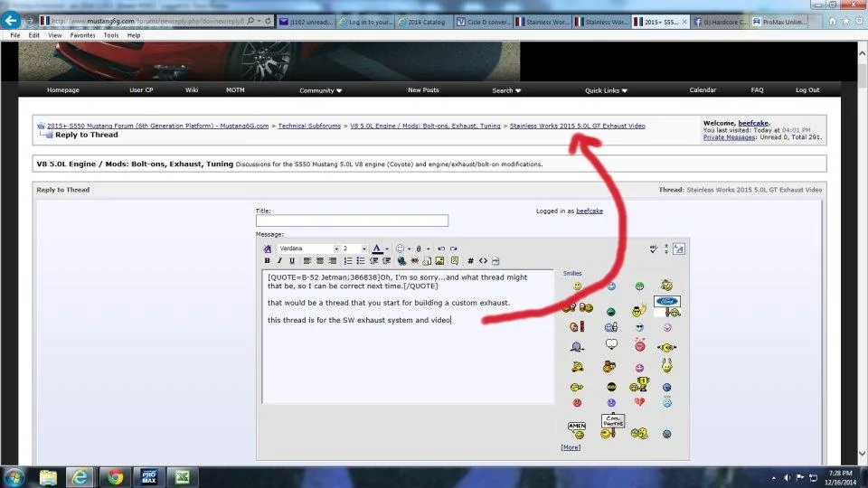Wrap selection in PHP tags icon
The height and width of the screenshot is (488, 868).
click(496, 260)
